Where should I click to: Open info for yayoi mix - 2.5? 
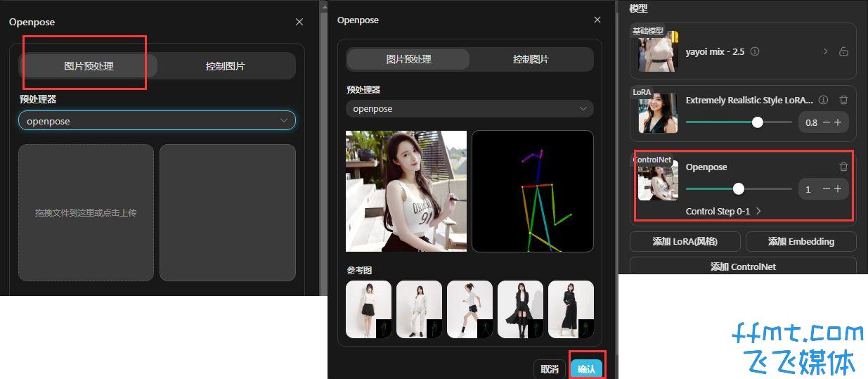(x=755, y=51)
